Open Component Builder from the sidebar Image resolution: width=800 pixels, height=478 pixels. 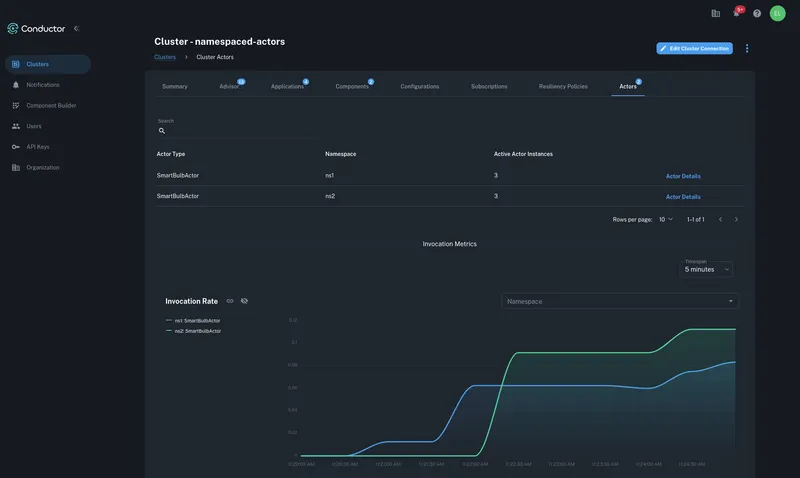click(50, 105)
